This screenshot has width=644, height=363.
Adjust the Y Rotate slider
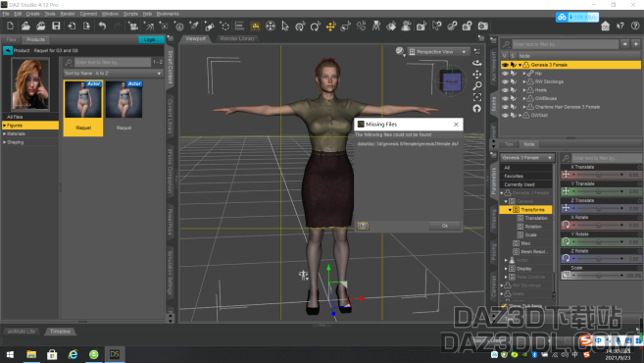pos(598,241)
